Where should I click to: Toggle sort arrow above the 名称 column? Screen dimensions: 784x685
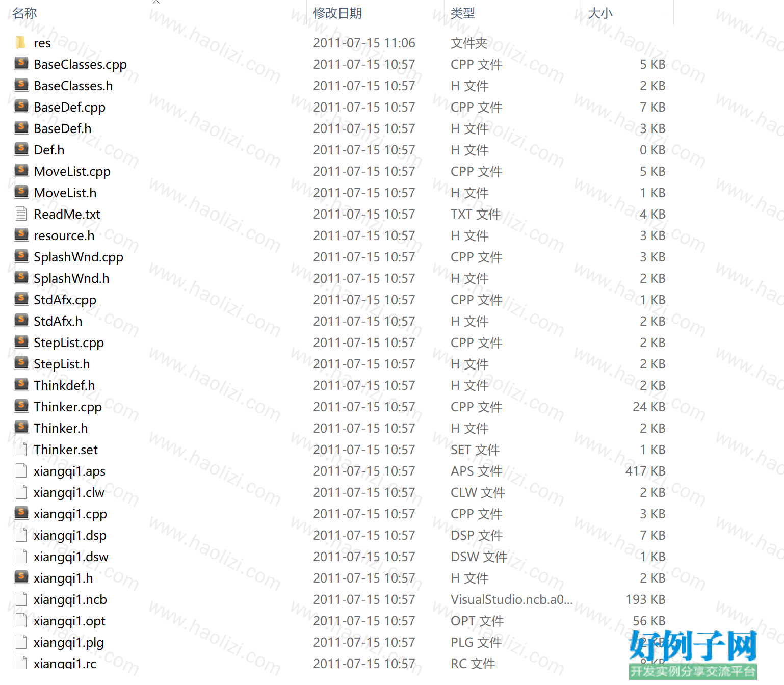156,2
